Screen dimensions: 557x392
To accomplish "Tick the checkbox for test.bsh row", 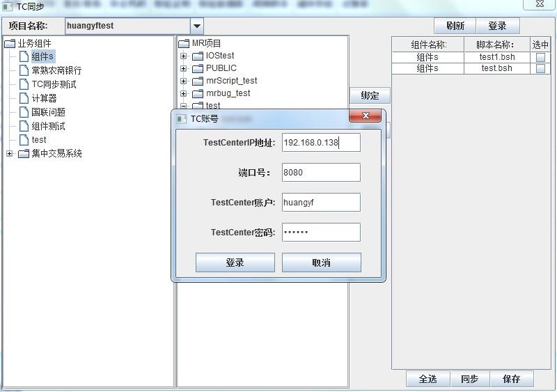I will click(540, 68).
